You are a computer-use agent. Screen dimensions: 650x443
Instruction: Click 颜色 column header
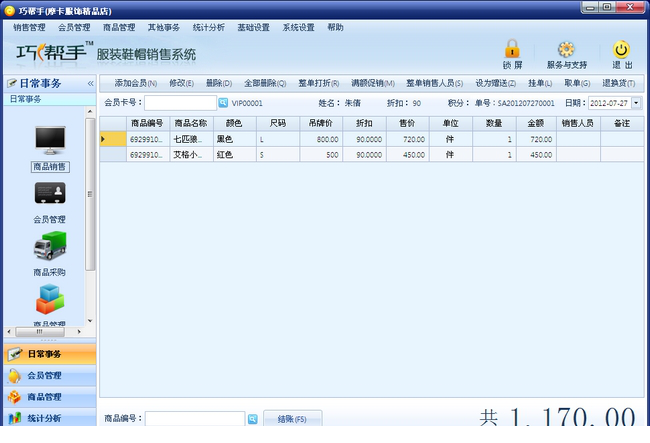coord(235,123)
